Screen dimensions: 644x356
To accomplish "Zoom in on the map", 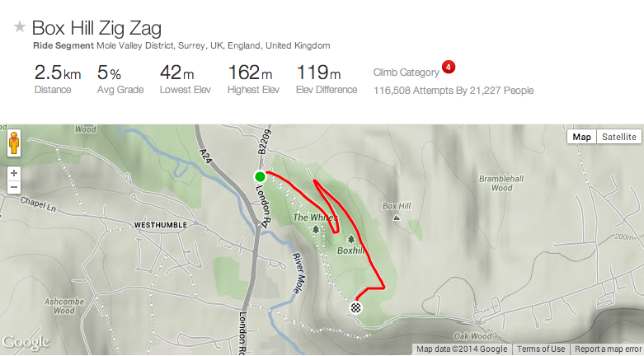I will (x=13, y=173).
